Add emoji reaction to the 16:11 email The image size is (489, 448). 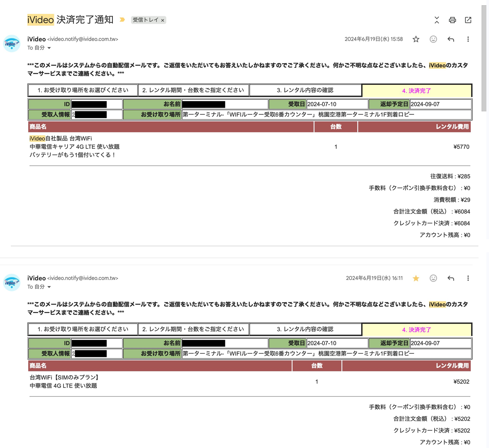(x=433, y=278)
